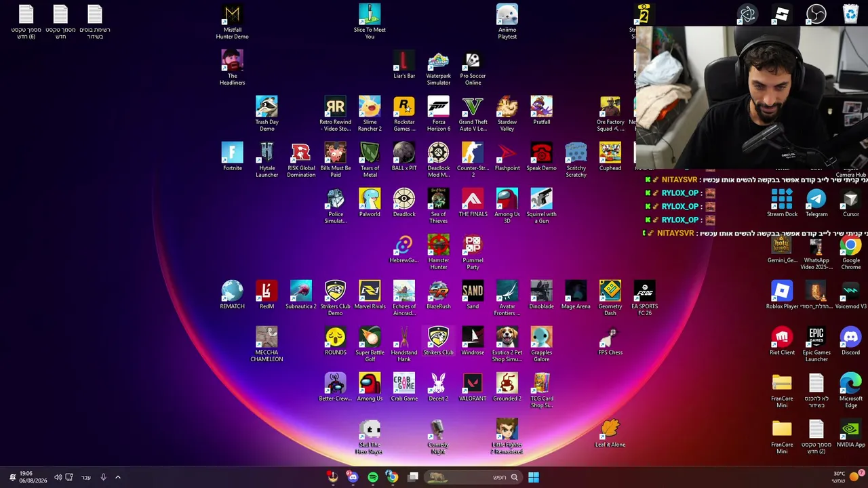Image resolution: width=868 pixels, height=488 pixels.
Task: Select THE FINALS shortcut
Action: [473, 203]
